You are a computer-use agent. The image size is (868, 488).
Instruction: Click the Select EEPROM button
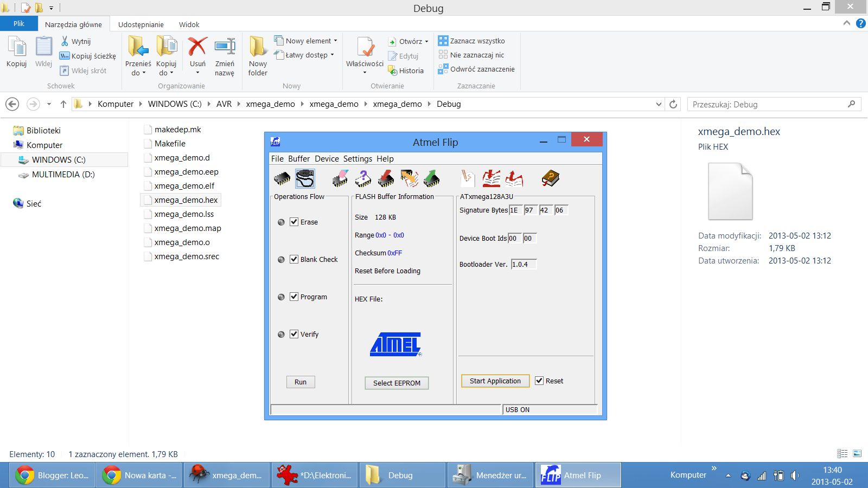[x=397, y=383]
